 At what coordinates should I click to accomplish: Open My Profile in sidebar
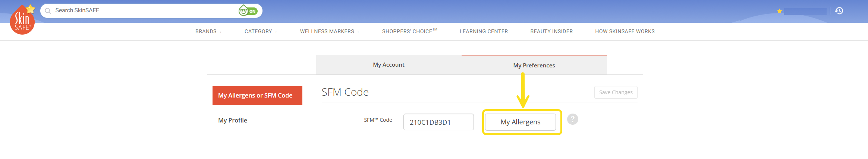coord(233,120)
